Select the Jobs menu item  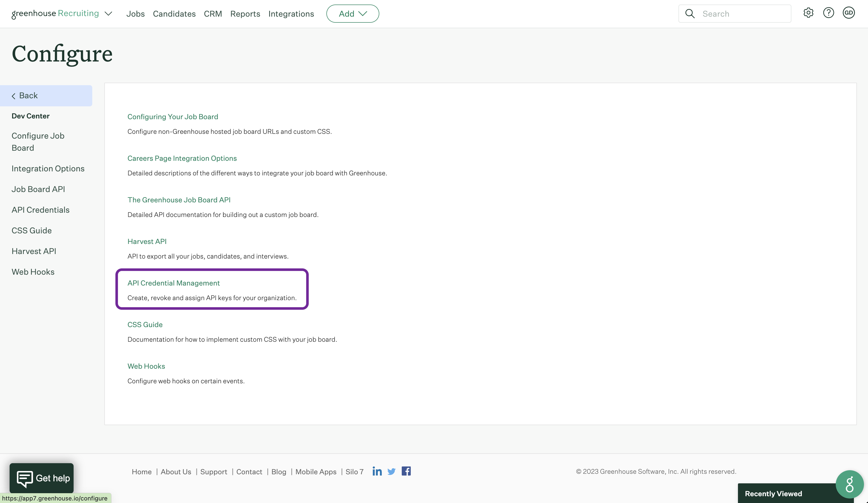(x=135, y=13)
